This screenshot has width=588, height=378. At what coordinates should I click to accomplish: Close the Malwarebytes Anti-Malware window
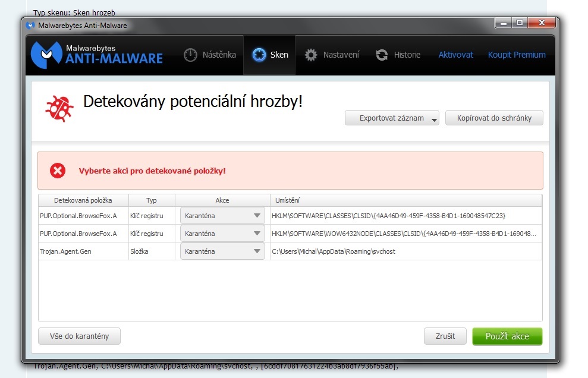tap(542, 23)
